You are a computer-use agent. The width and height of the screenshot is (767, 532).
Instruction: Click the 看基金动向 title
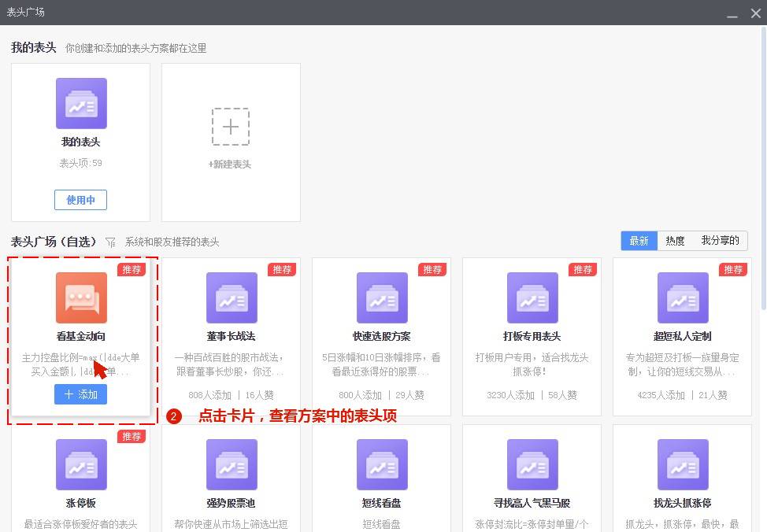point(80,336)
